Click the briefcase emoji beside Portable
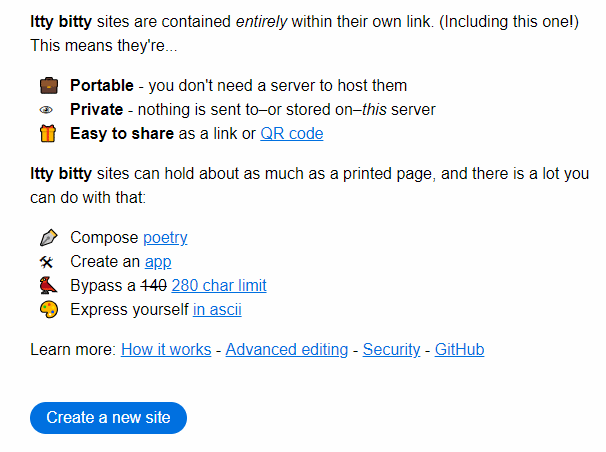Screen dimensions: 606x452 pos(49,86)
